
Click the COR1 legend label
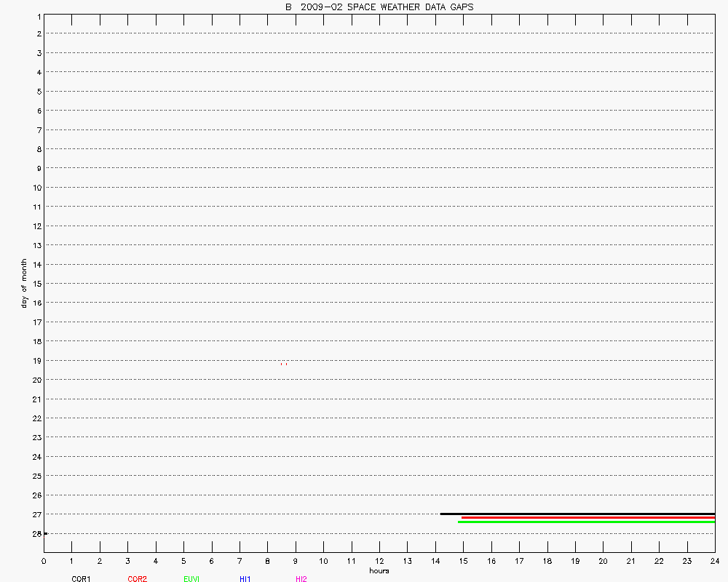tap(81, 579)
